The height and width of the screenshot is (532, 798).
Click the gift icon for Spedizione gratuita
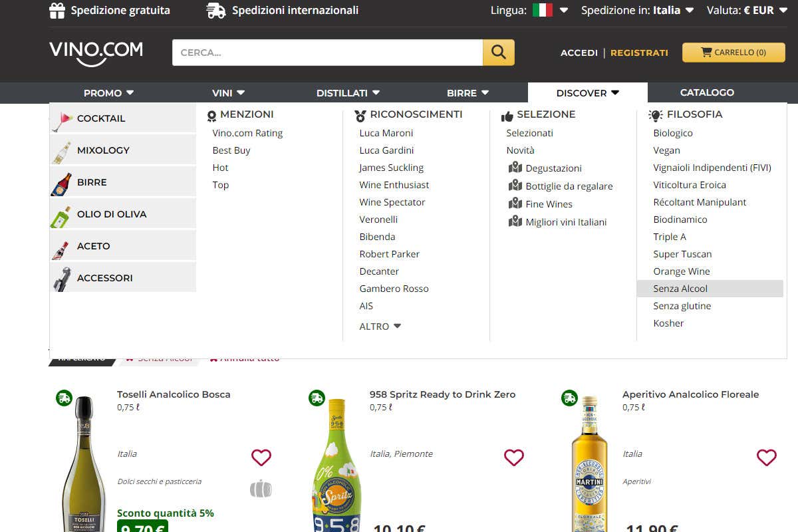(x=57, y=11)
